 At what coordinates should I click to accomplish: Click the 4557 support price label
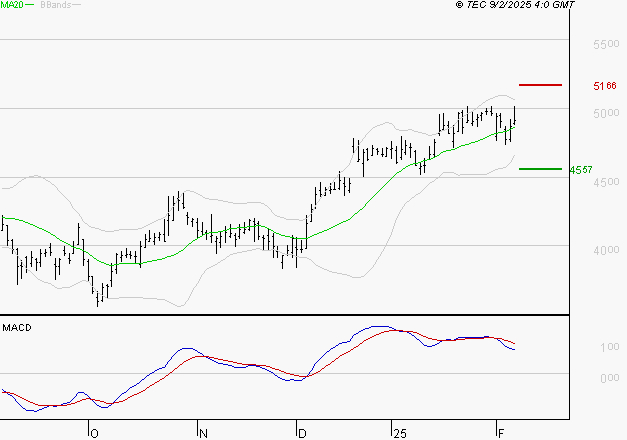581,170
